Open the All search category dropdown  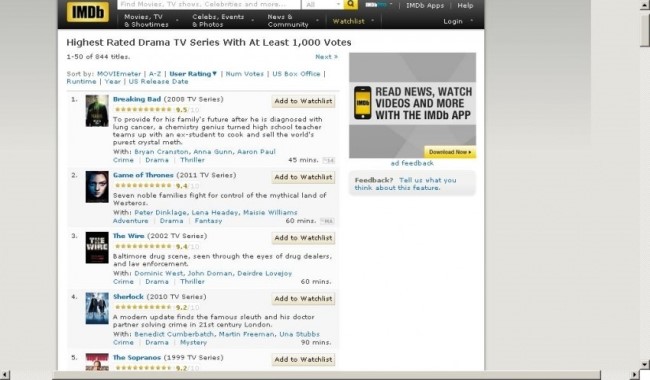[x=322, y=4]
